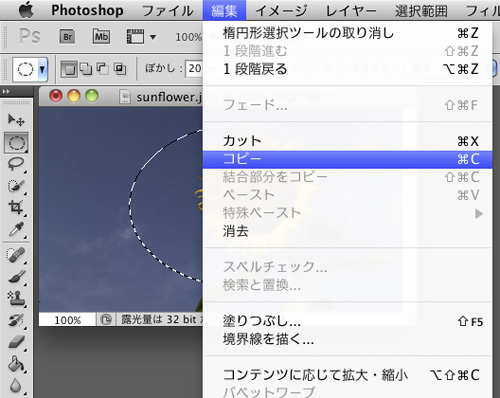500x398 pixels.
Task: Click the image canvas inside the elliptical selection
Action: pos(167,207)
